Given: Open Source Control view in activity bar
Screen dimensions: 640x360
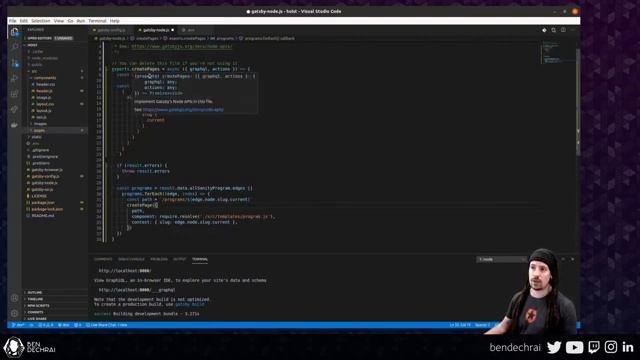Looking at the screenshot, I should pos(15,63).
